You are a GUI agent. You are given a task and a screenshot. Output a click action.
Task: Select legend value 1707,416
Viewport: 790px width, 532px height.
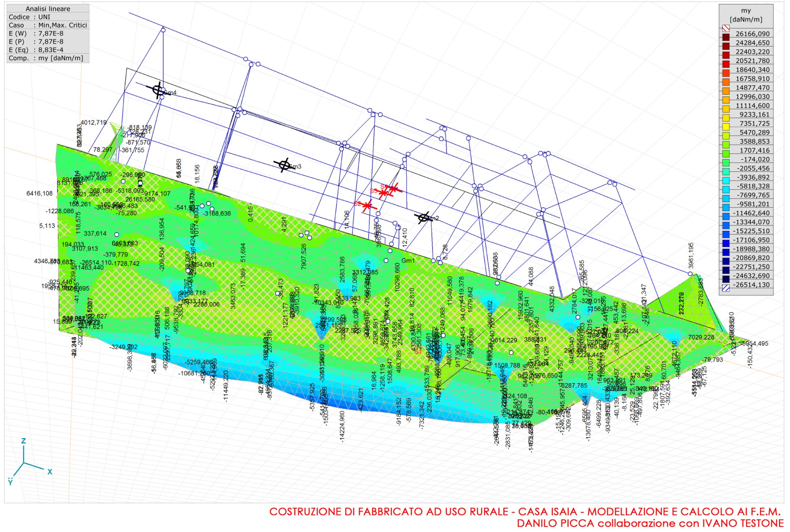tap(754, 150)
